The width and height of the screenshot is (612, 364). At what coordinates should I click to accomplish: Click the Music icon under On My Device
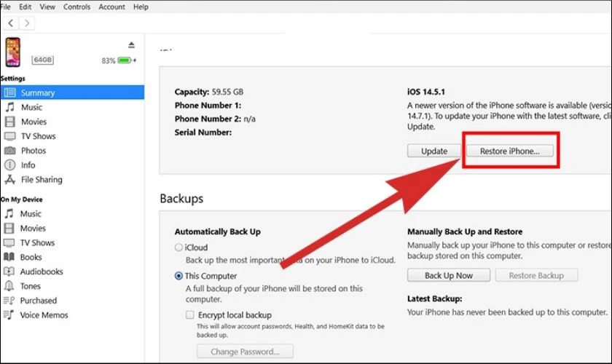coord(9,213)
